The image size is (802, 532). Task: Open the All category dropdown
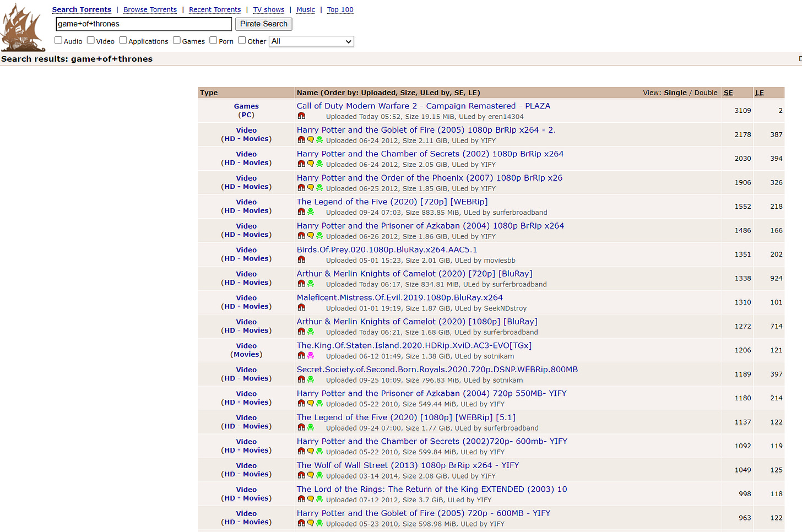[311, 41]
